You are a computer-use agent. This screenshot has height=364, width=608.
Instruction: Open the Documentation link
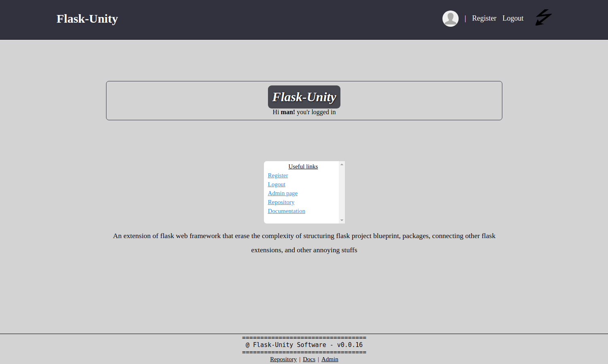tap(286, 211)
